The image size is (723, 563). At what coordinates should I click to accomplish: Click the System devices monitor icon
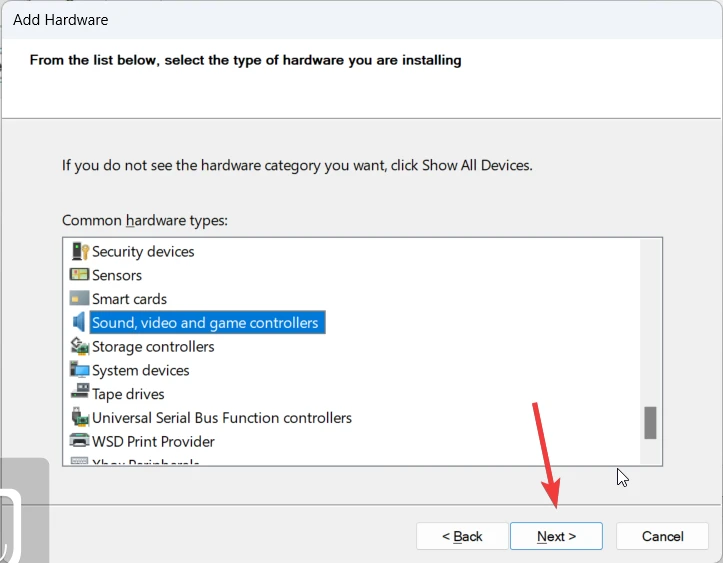tap(79, 370)
